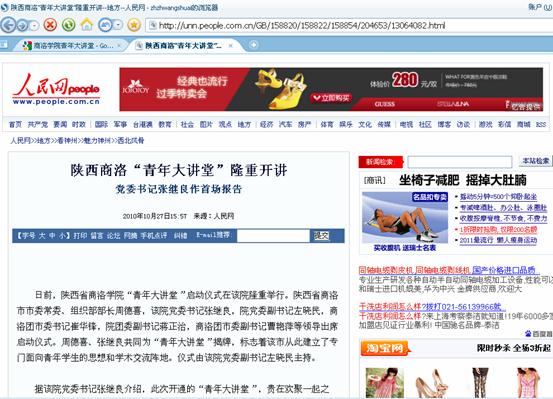Focus the 新闻检索 search text box
The image size is (553, 399).
(x=460, y=162)
